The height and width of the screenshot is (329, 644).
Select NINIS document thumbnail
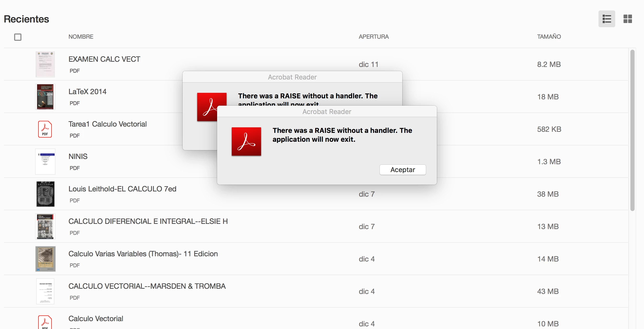(45, 162)
